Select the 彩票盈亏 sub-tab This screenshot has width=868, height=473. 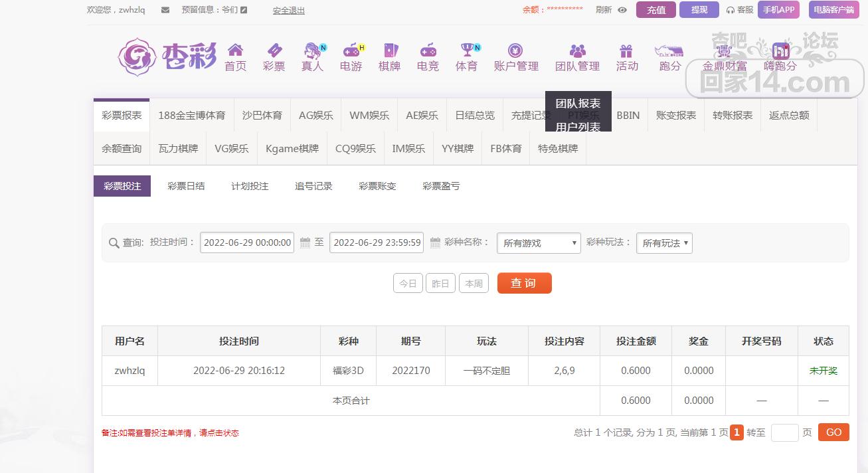tap(441, 186)
